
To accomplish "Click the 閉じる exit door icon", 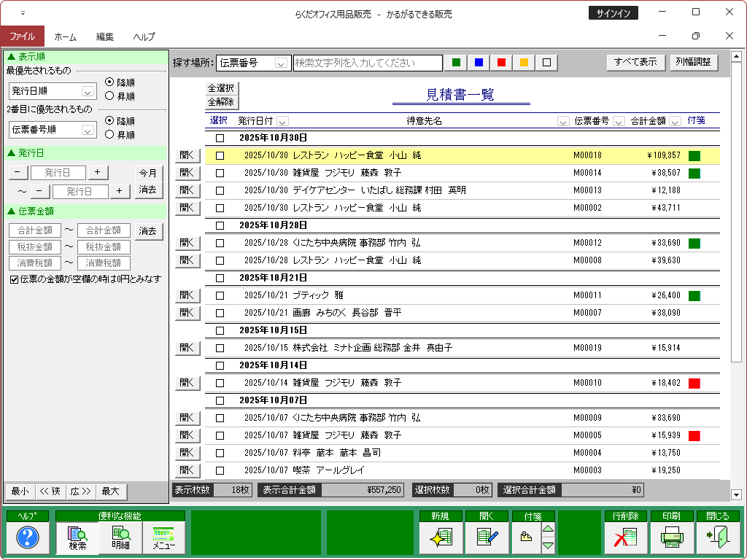I will (717, 538).
